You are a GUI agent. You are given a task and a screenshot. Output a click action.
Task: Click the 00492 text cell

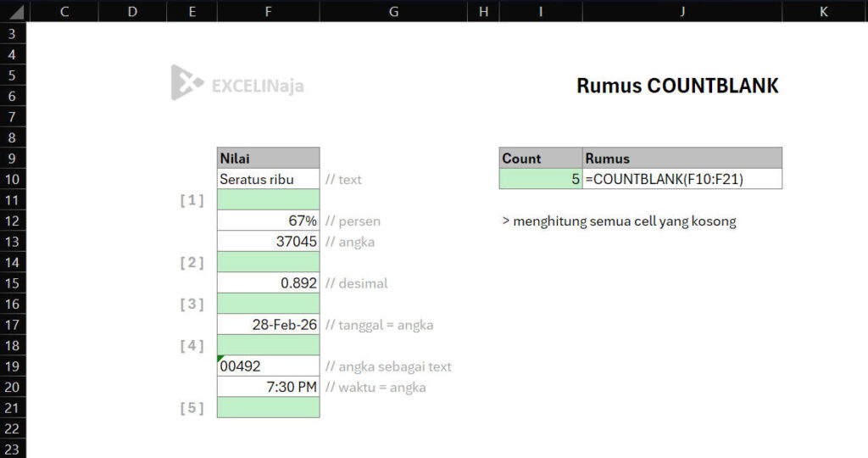point(269,366)
